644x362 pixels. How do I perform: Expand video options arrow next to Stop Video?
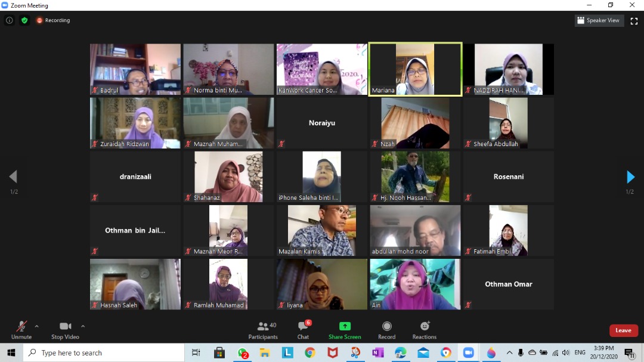83,326
